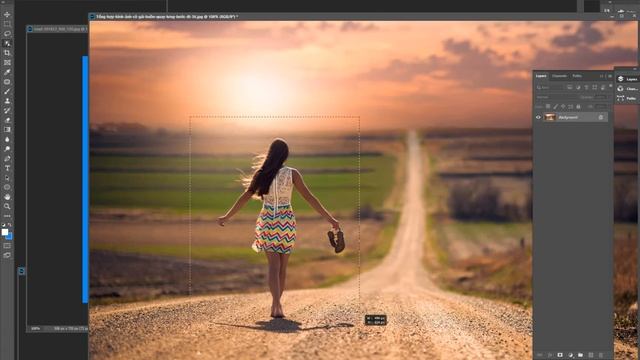Open the Fill value dropdown
640x360 pixels.
coord(601,107)
